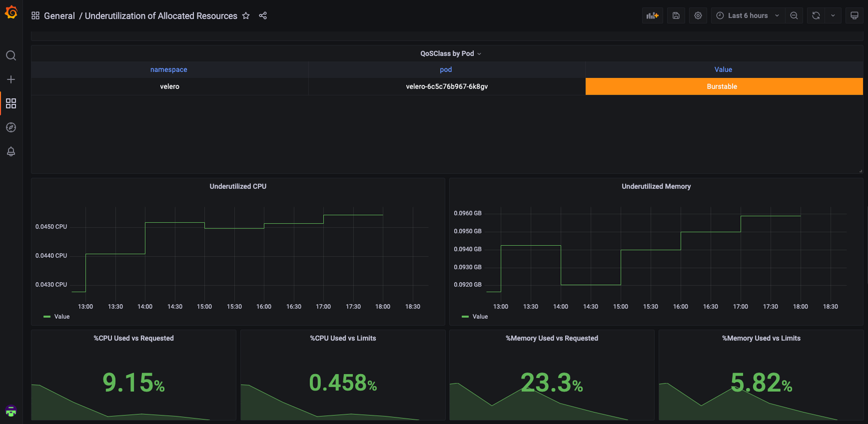The height and width of the screenshot is (424, 868).
Task: Sort table by pod column
Action: 446,69
